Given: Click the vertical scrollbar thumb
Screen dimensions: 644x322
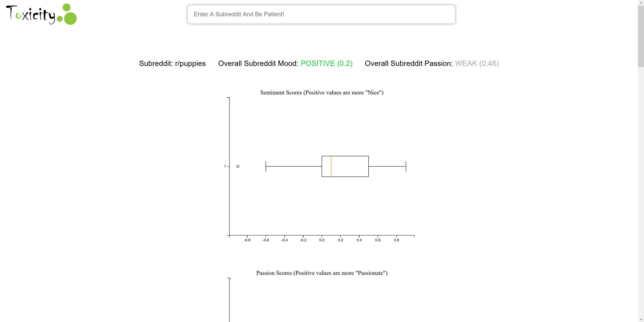Looking at the screenshot, I should coord(641,36).
